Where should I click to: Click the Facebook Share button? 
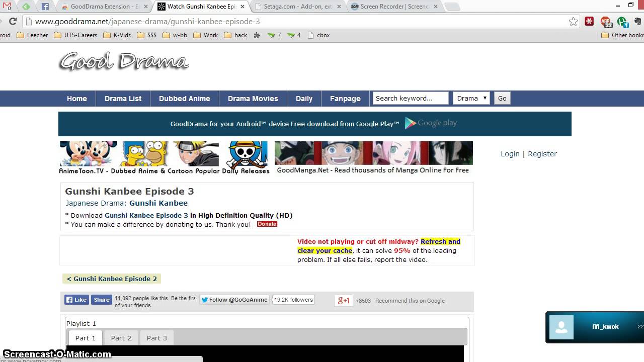point(101,300)
